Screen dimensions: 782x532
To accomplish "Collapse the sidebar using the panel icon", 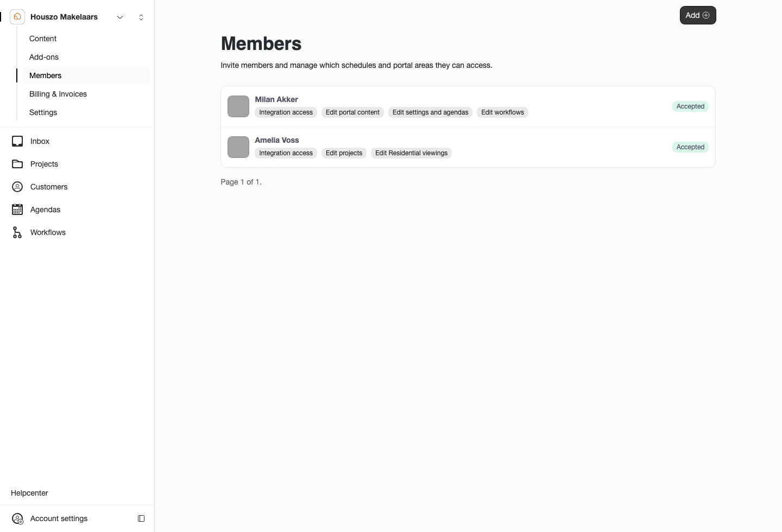I will click(x=141, y=518).
